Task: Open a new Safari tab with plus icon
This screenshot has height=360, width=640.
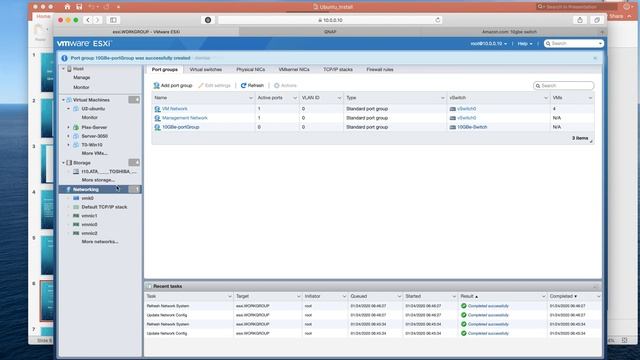Action: point(602,32)
